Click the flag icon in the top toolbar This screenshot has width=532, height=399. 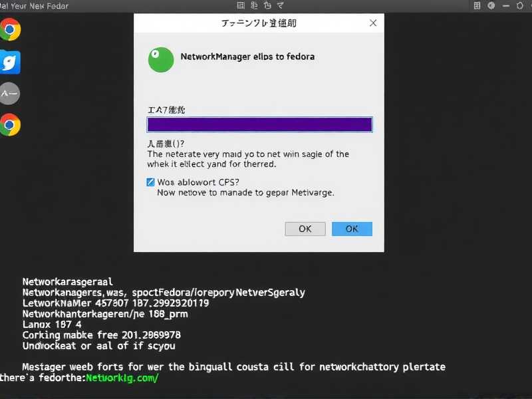coord(269,5)
